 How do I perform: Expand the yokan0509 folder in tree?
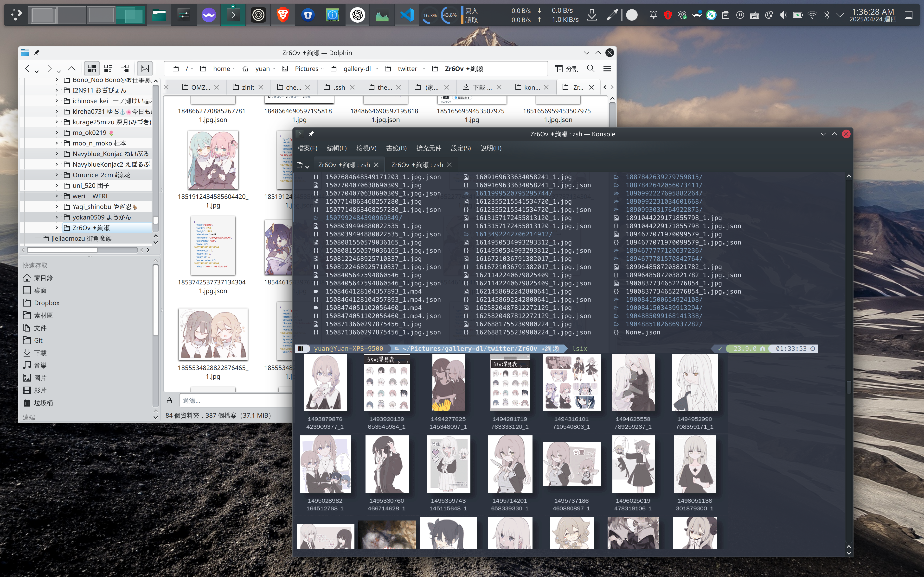coord(57,217)
